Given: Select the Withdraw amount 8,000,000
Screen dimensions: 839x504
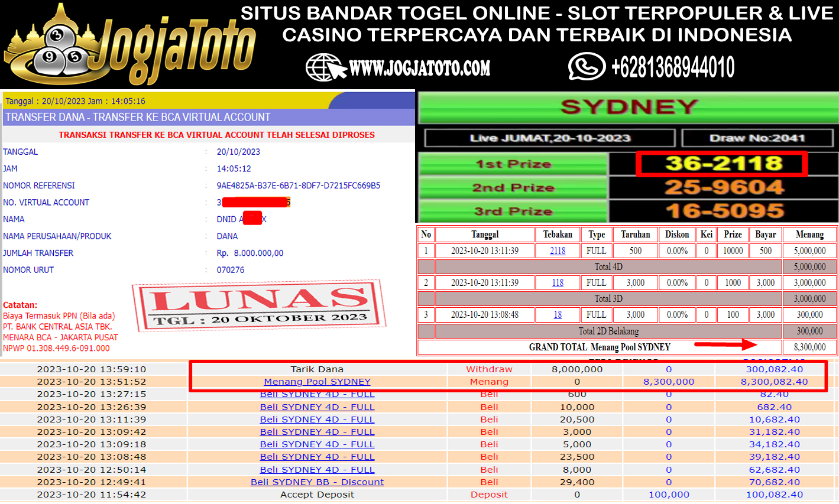Looking at the screenshot, I should tap(577, 369).
